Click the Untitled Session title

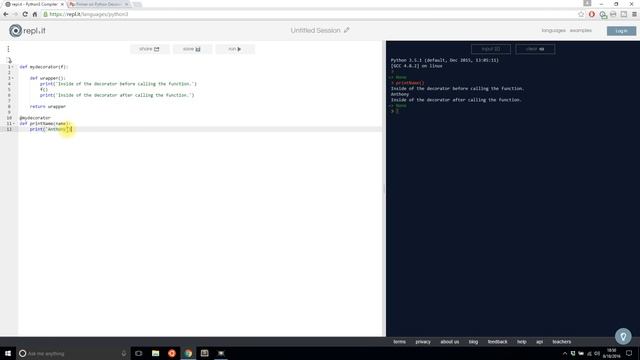pyautogui.click(x=315, y=31)
